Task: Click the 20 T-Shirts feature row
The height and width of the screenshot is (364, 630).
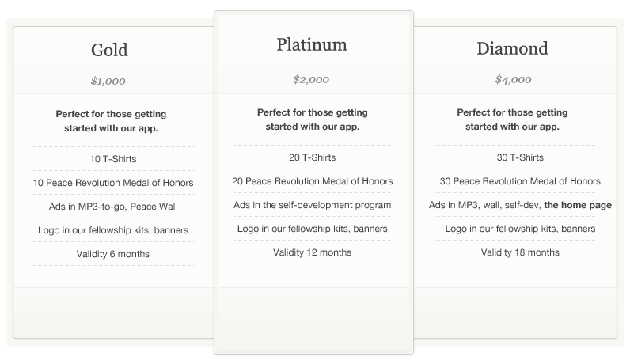Action: pos(313,157)
